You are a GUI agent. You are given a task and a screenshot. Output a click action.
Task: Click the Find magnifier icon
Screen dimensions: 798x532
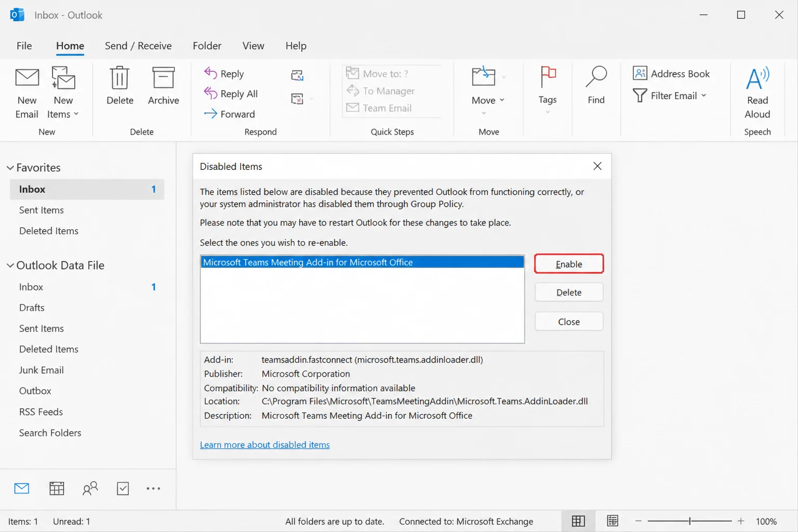[x=596, y=77]
